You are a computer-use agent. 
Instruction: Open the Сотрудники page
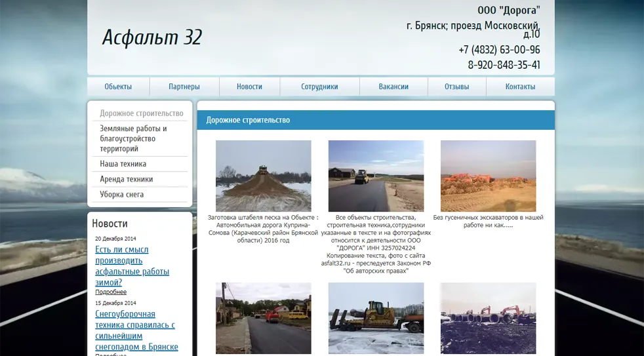(319, 87)
